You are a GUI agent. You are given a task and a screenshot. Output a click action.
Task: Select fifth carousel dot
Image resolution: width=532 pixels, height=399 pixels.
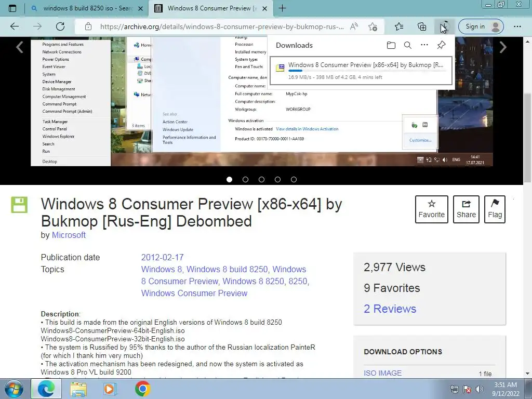point(294,179)
